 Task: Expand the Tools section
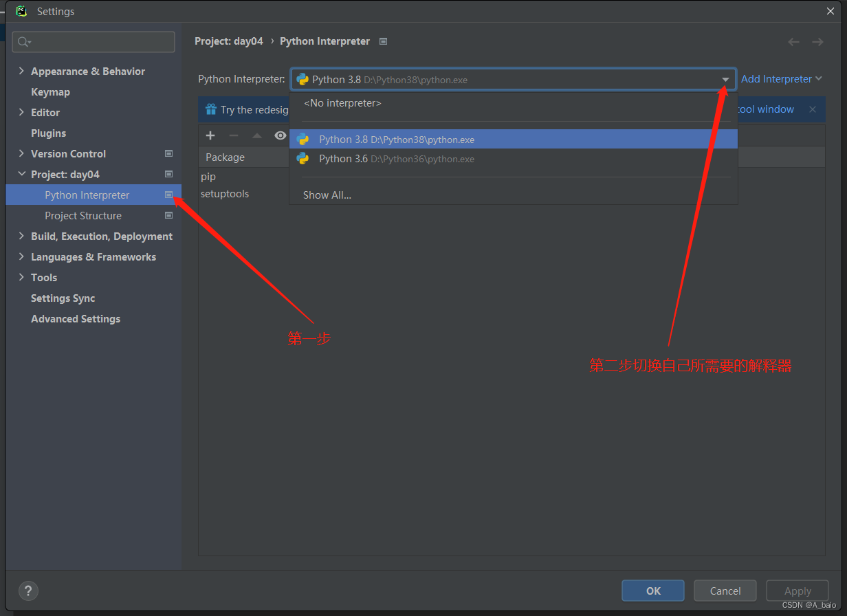click(x=21, y=277)
